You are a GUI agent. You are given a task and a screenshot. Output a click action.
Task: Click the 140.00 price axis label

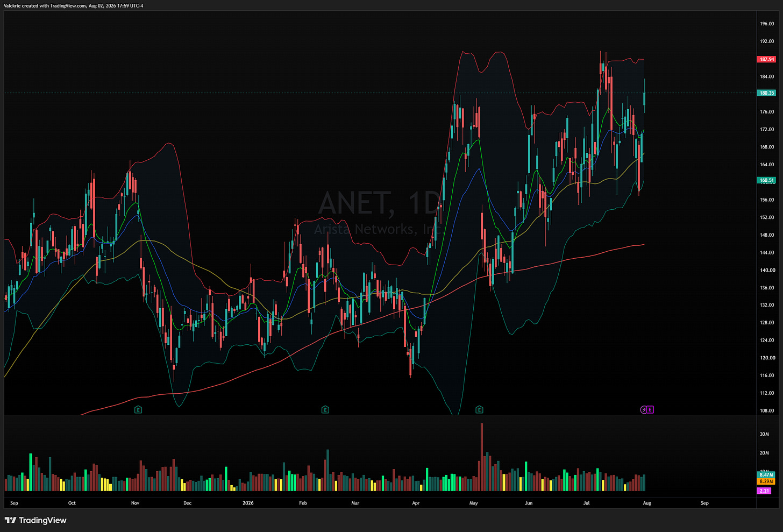point(767,270)
